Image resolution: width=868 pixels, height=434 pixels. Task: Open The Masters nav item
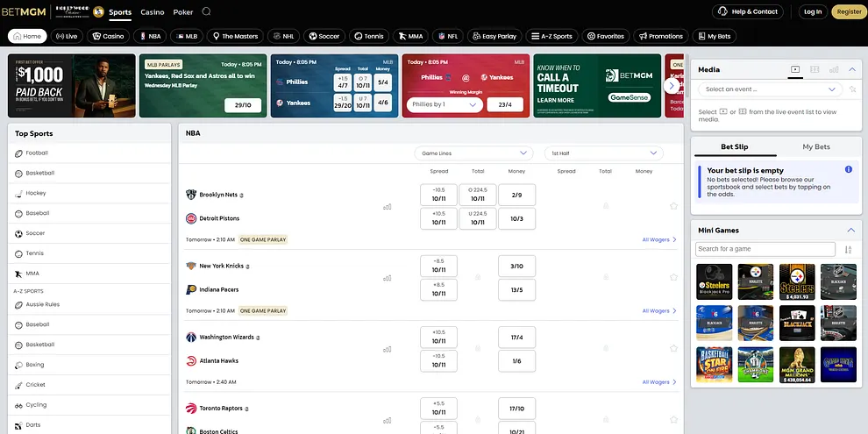pyautogui.click(x=236, y=37)
